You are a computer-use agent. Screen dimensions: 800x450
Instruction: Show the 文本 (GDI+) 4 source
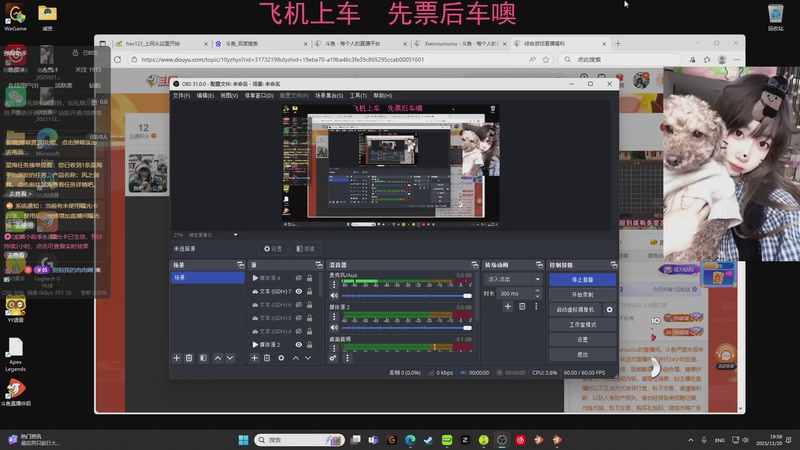coord(298,331)
